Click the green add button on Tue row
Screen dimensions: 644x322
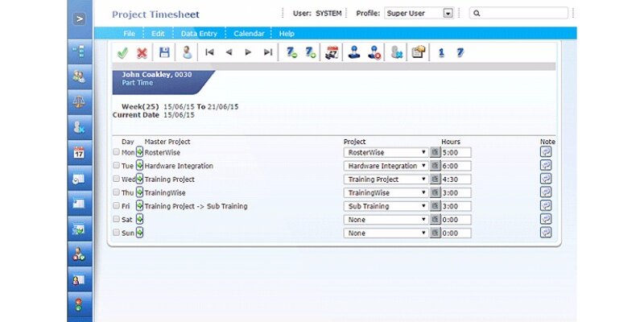pyautogui.click(x=139, y=166)
